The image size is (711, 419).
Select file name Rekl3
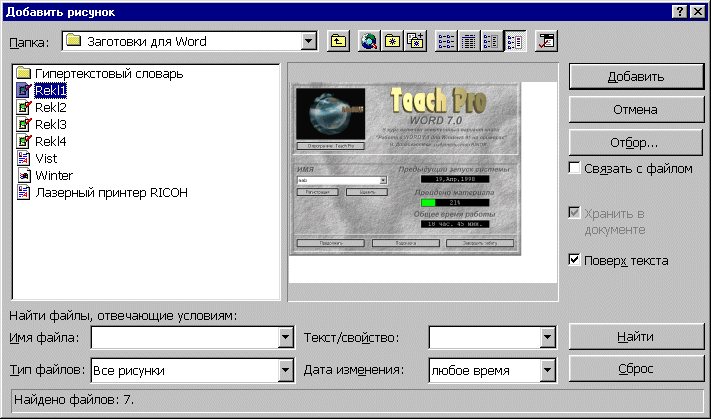click(x=51, y=124)
